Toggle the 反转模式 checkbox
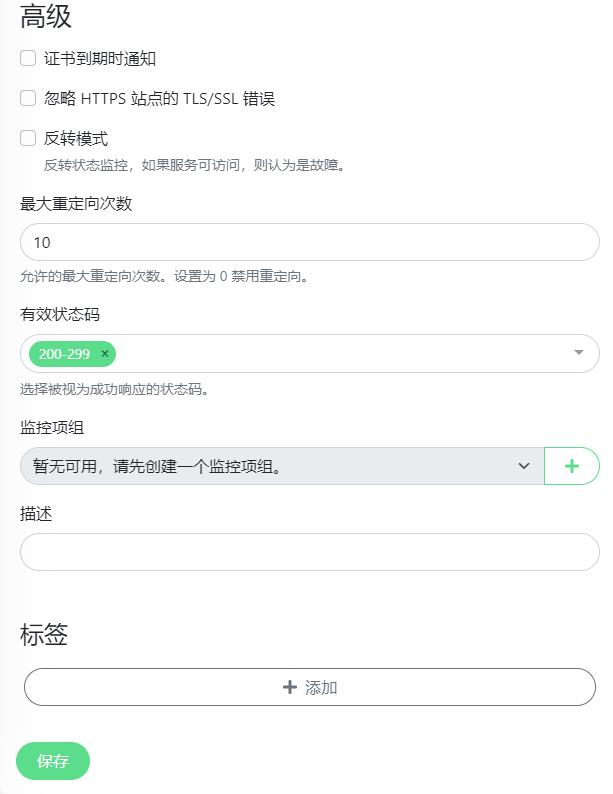 pyautogui.click(x=28, y=138)
